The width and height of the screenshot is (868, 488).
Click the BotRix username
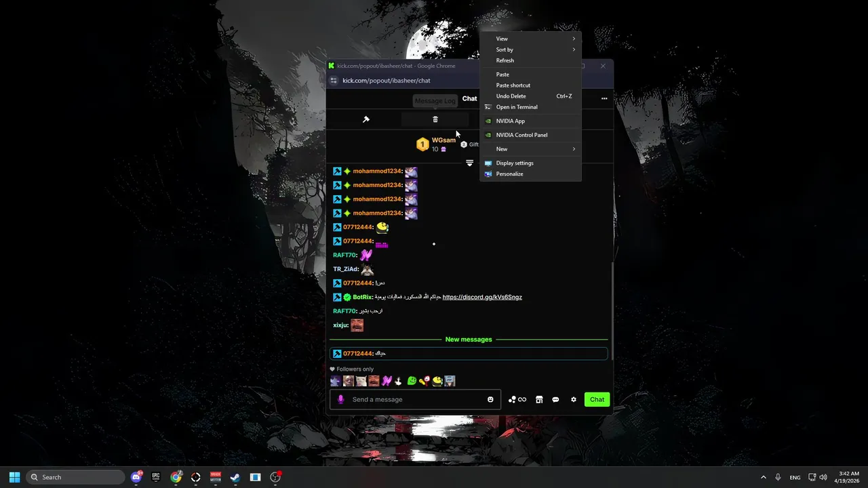pos(362,297)
